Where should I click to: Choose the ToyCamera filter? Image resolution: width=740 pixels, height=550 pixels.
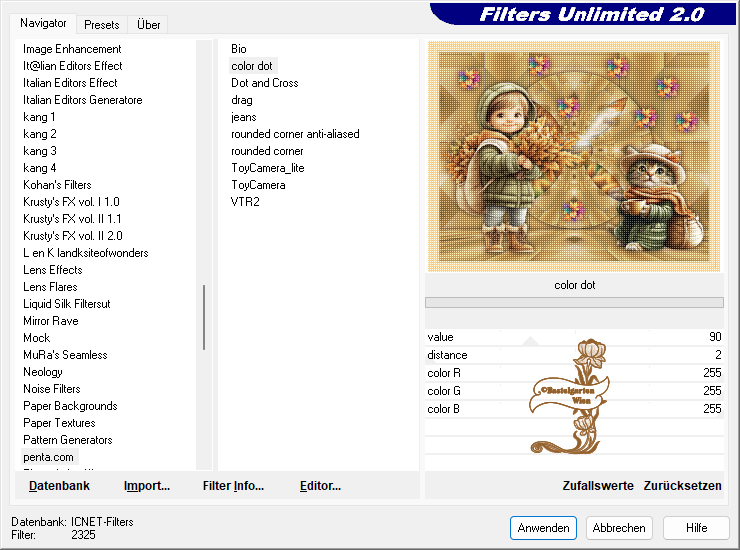click(258, 185)
